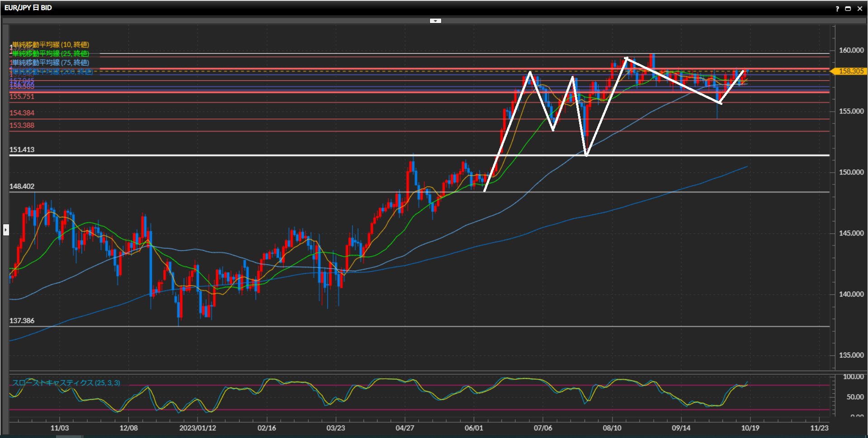Click the 10/19 date on time axis
This screenshot has width=868, height=438.
750,428
